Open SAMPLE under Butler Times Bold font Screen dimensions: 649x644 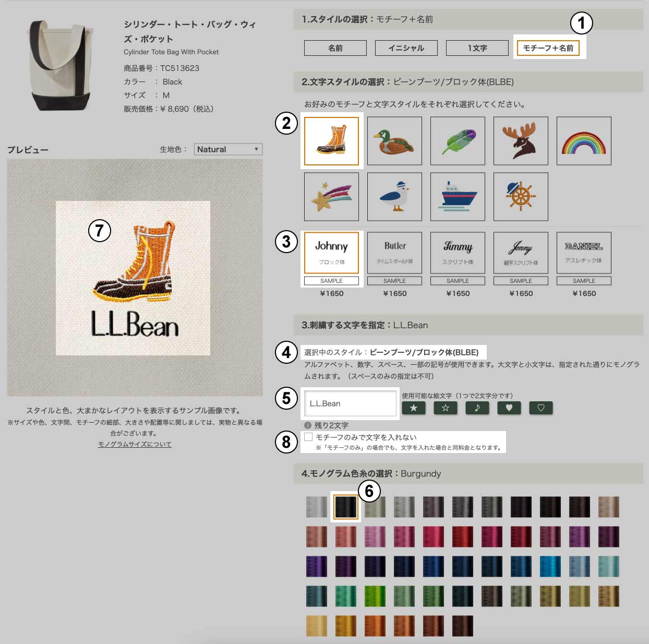pyautogui.click(x=394, y=281)
